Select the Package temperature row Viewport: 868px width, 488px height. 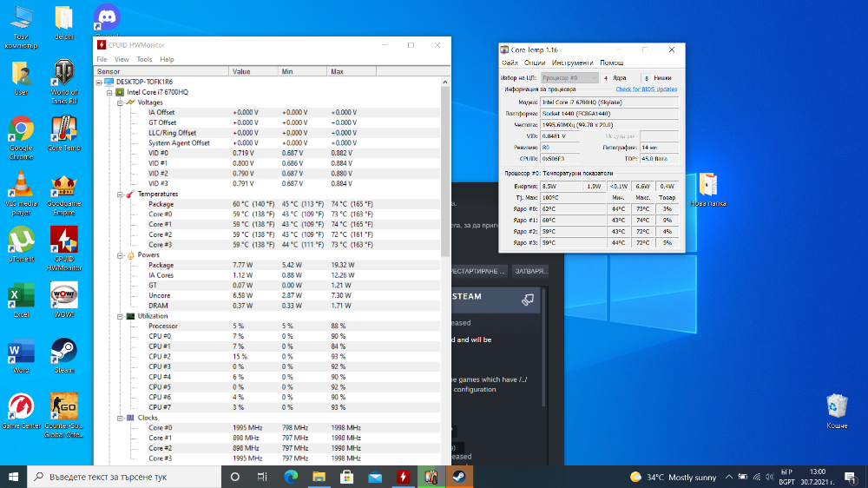(x=267, y=204)
